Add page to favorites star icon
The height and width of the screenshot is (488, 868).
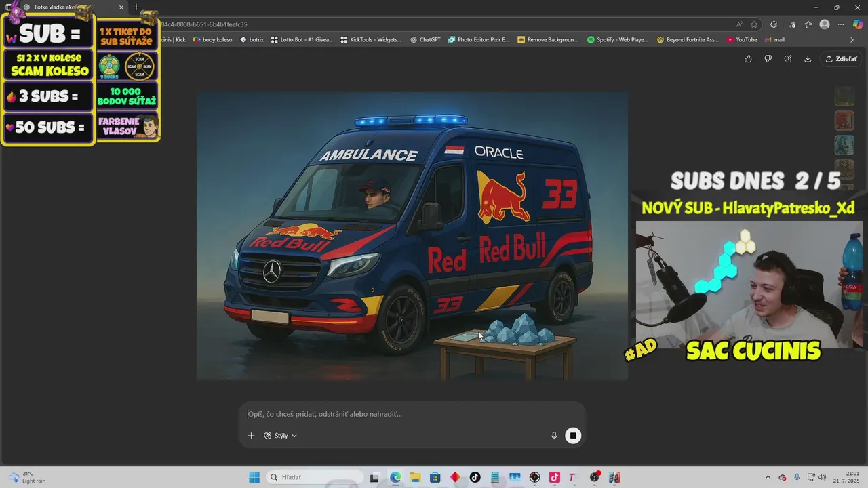tap(754, 24)
